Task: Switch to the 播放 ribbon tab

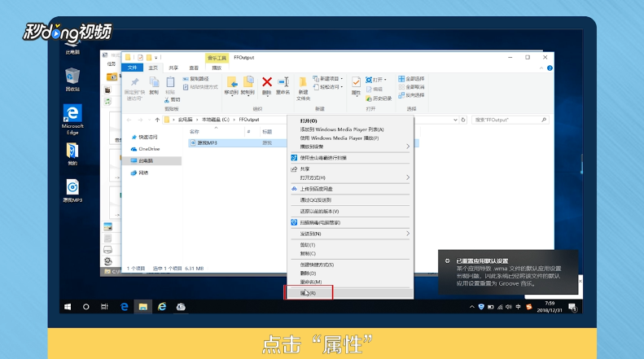Action: pos(217,68)
